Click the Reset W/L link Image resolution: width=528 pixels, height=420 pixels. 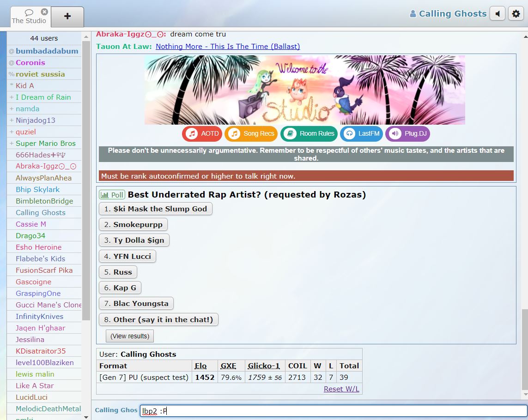(342, 389)
